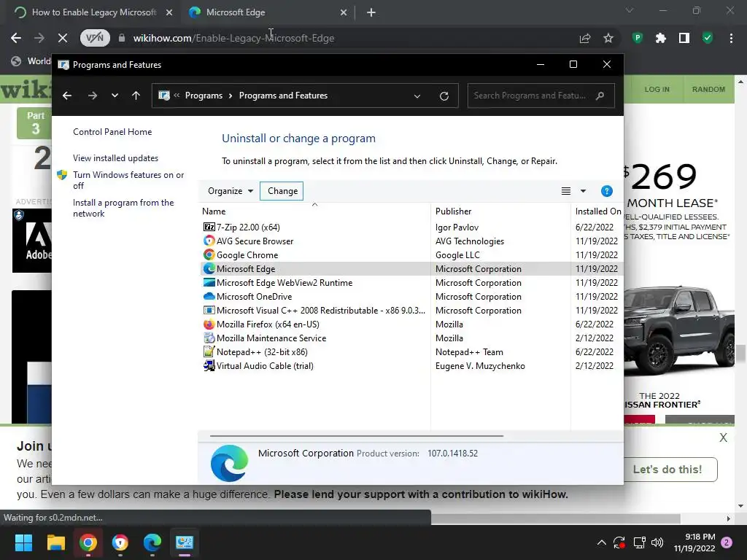Open Windows Start menu

tap(23, 542)
